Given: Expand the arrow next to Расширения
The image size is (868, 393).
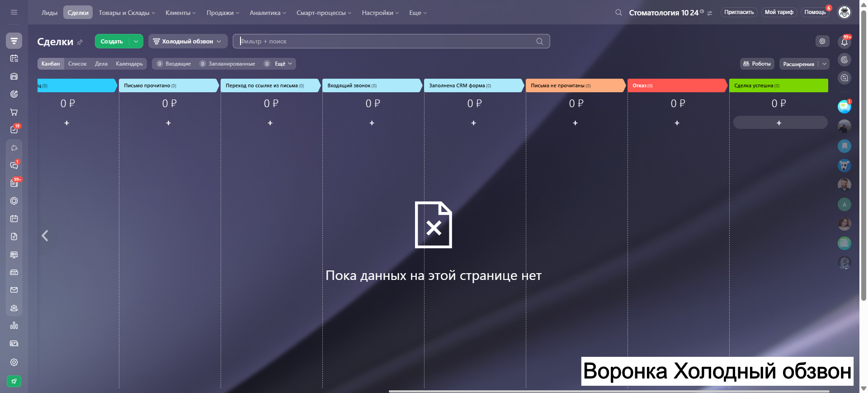Looking at the screenshot, I should [x=824, y=64].
